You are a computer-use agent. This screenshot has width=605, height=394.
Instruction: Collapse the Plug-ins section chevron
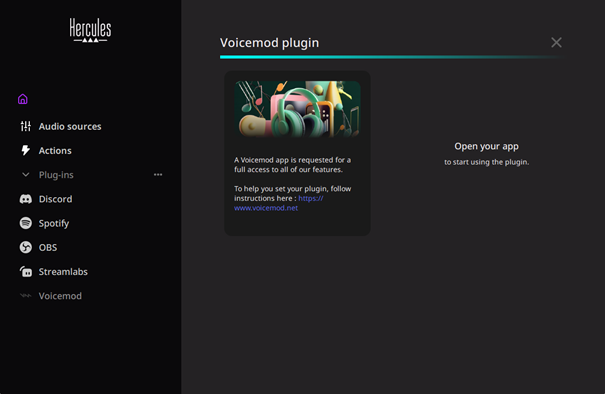coord(25,175)
